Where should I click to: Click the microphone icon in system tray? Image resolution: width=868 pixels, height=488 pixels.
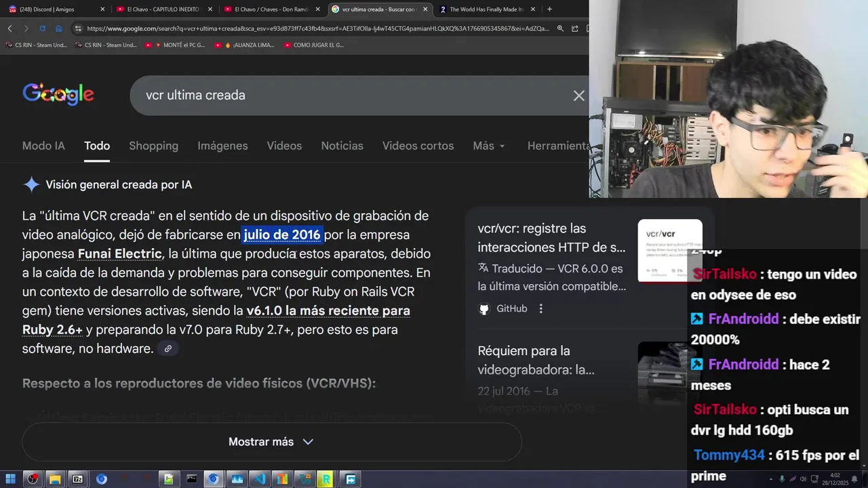[x=782, y=479]
